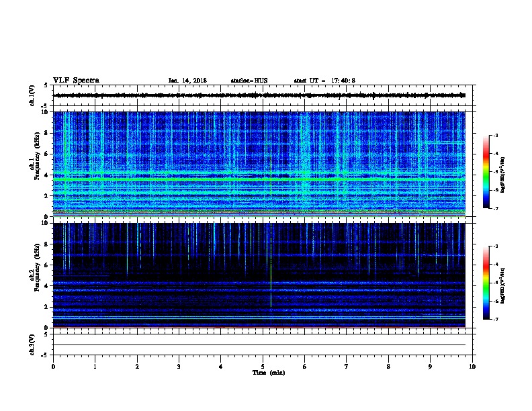Click the ch.2 frequency tick label "8"
The image size is (532, 411).
pos(46,244)
